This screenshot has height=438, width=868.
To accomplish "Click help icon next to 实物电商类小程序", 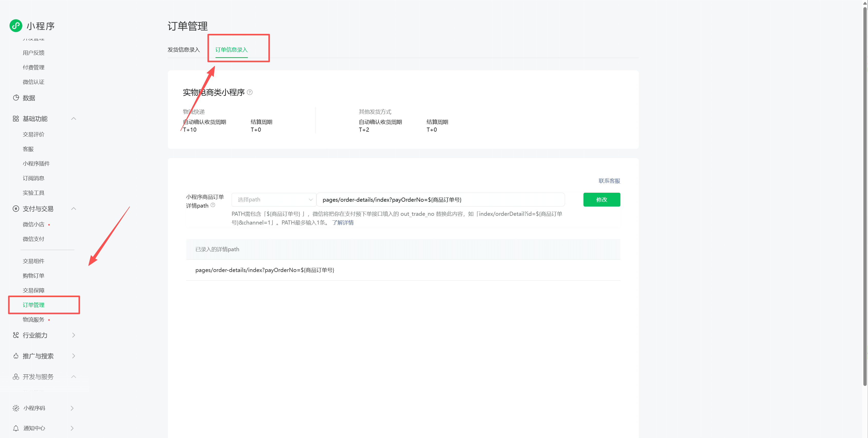I will 250,92.
